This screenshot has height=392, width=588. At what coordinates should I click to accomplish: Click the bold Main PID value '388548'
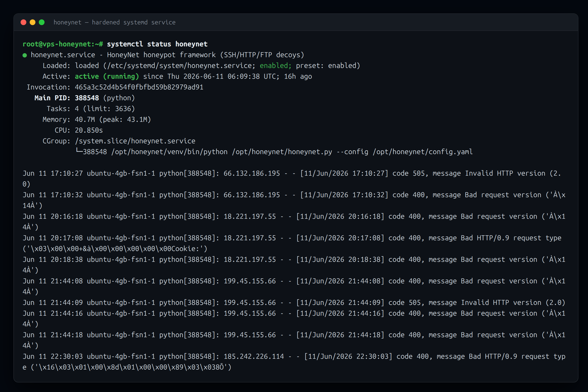tap(87, 98)
